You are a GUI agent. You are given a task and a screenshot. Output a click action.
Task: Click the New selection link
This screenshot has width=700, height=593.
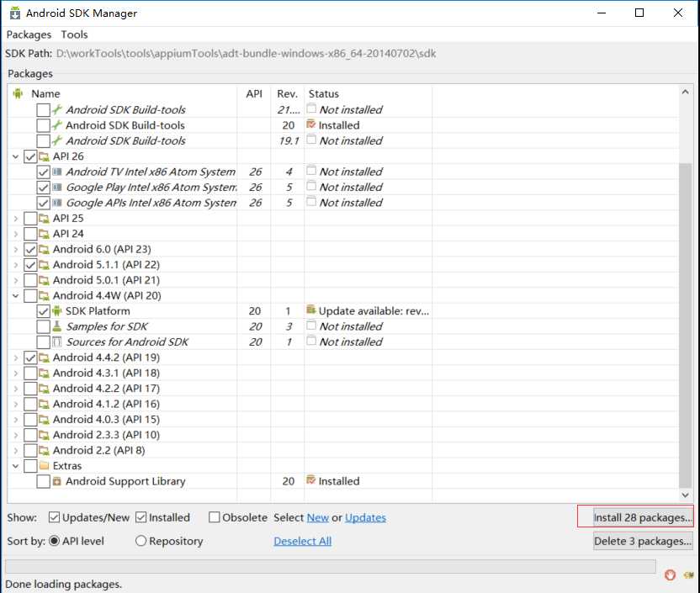tap(318, 517)
